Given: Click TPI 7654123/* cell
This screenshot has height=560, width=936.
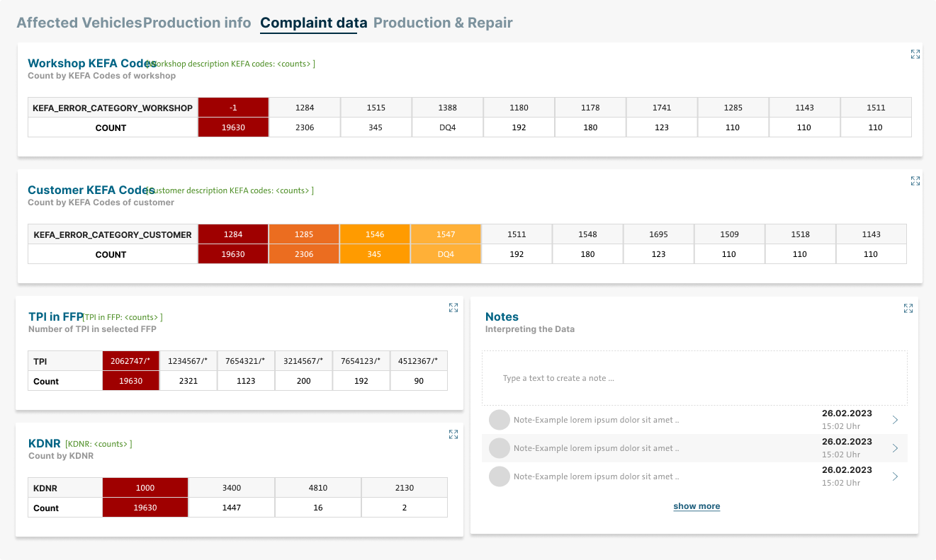Looking at the screenshot, I should [x=361, y=361].
